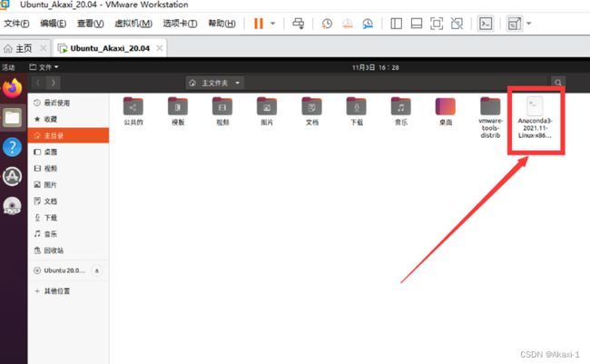Open the 文件 app menu in the top bar
The width and height of the screenshot is (590, 364).
pos(44,67)
